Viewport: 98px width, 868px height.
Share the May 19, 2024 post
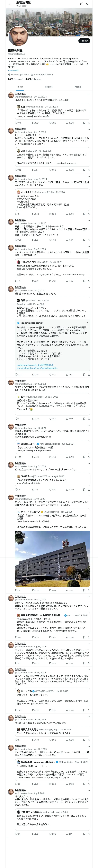coord(89,214)
